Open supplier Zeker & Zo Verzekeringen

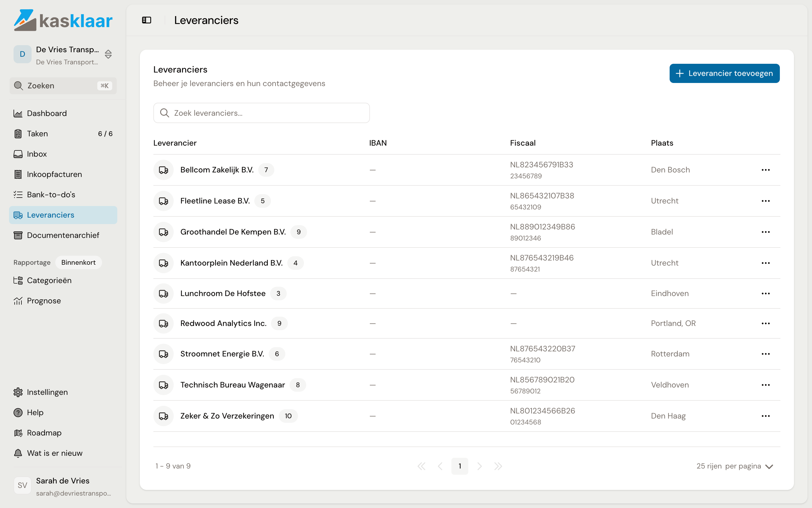click(227, 416)
